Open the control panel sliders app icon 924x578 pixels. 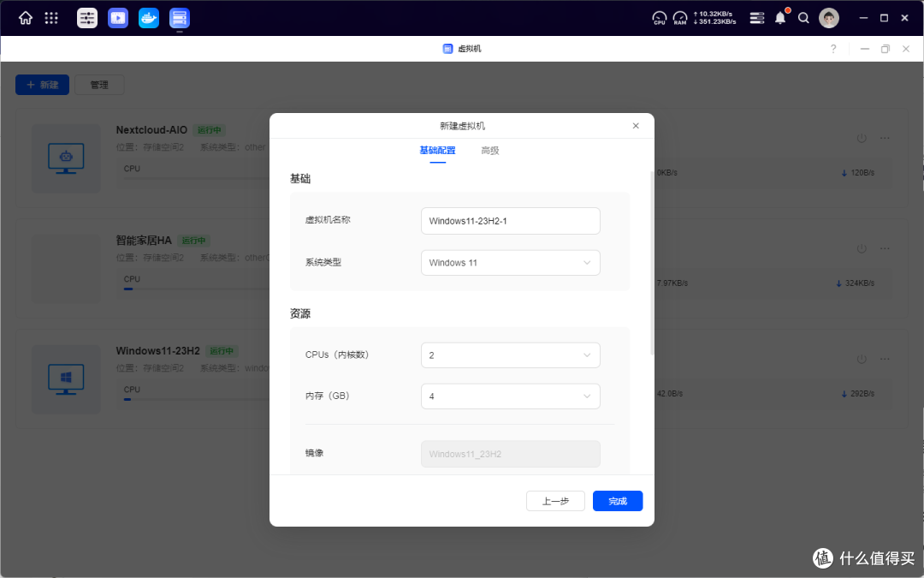pyautogui.click(x=87, y=18)
